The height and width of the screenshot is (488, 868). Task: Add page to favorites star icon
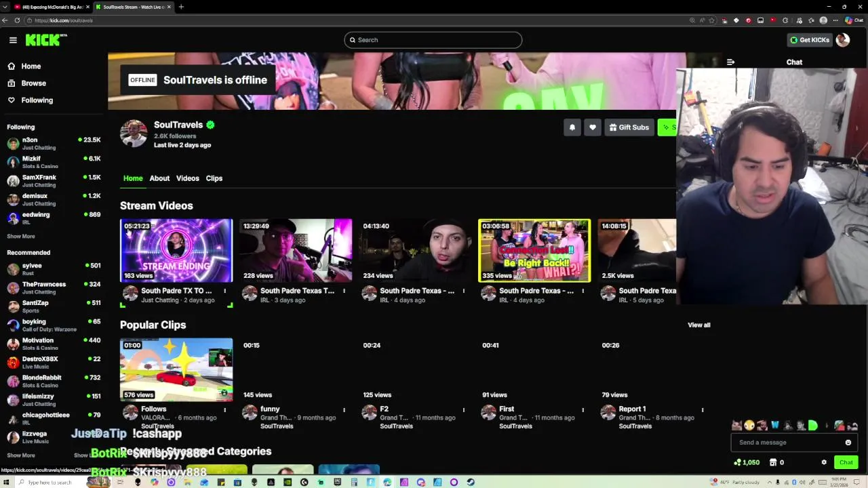pyautogui.click(x=711, y=20)
